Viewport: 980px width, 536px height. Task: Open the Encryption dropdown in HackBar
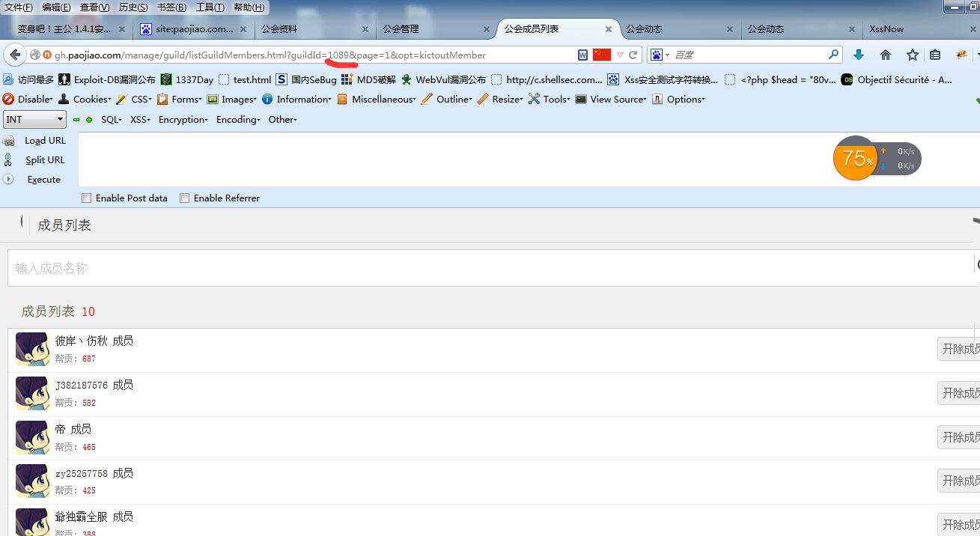[183, 120]
